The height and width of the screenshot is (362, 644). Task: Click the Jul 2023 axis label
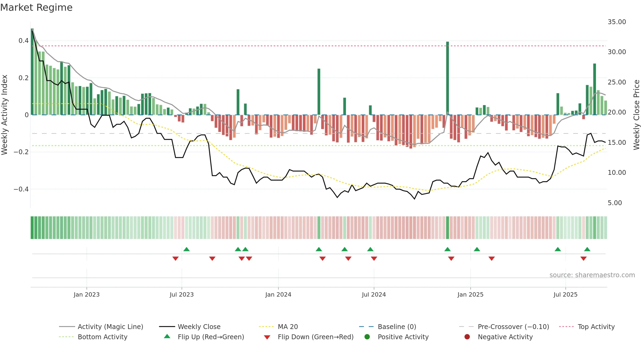[x=182, y=294]
